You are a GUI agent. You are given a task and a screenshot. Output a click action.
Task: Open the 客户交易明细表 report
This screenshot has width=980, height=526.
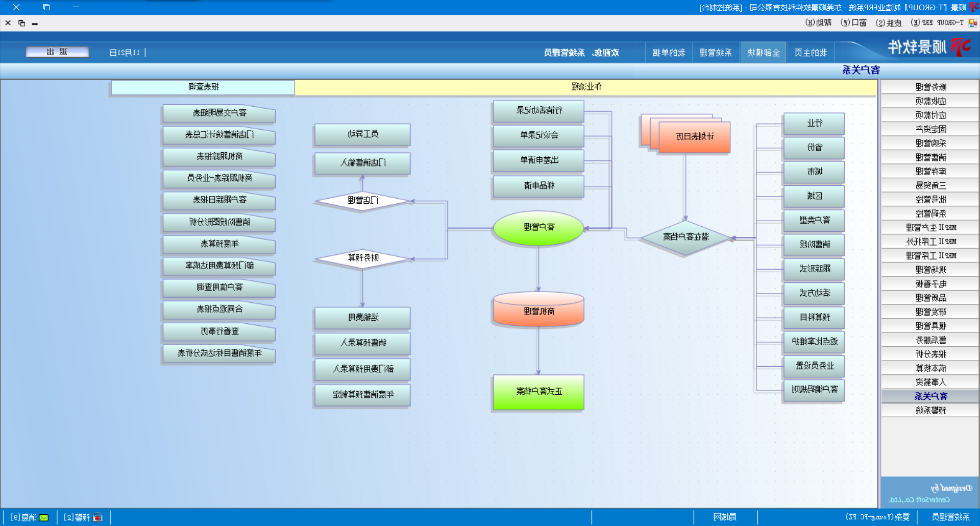(x=219, y=113)
